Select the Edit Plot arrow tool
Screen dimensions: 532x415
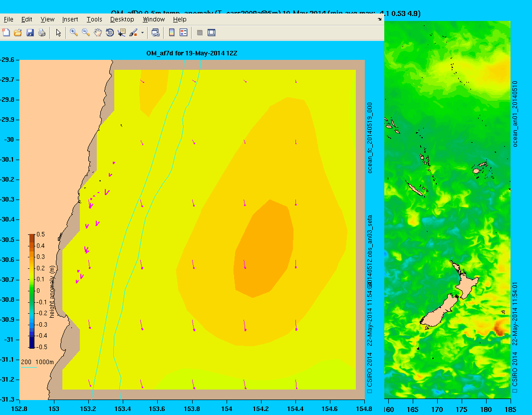click(x=58, y=32)
